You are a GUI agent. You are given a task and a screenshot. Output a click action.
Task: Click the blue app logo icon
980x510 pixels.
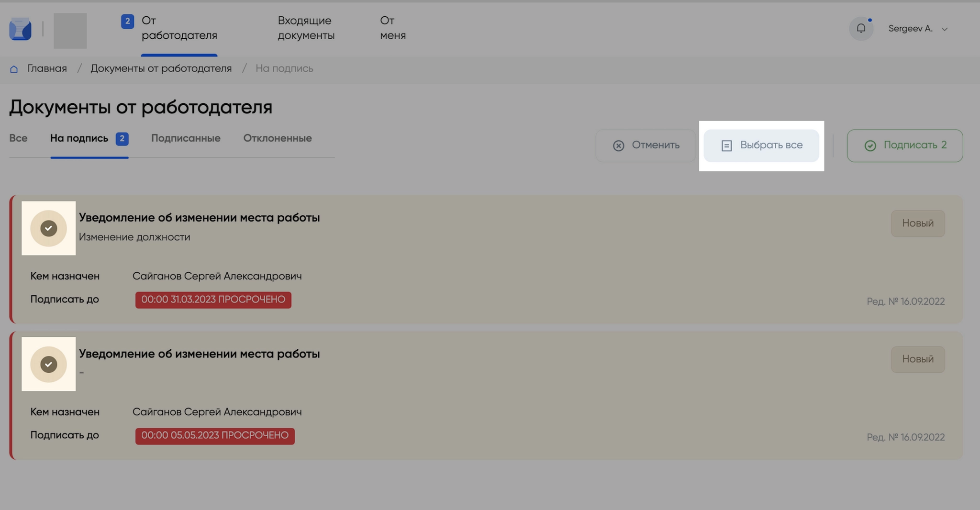(20, 29)
